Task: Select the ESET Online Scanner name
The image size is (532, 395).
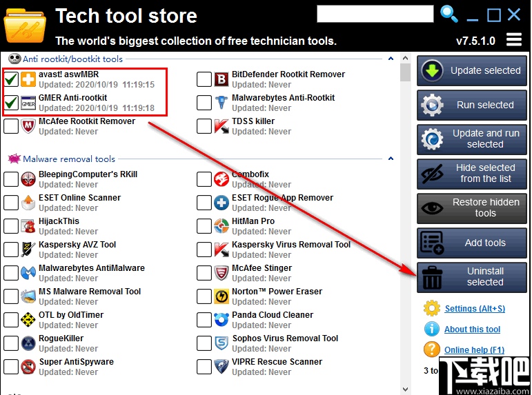Action: pyautogui.click(x=80, y=198)
